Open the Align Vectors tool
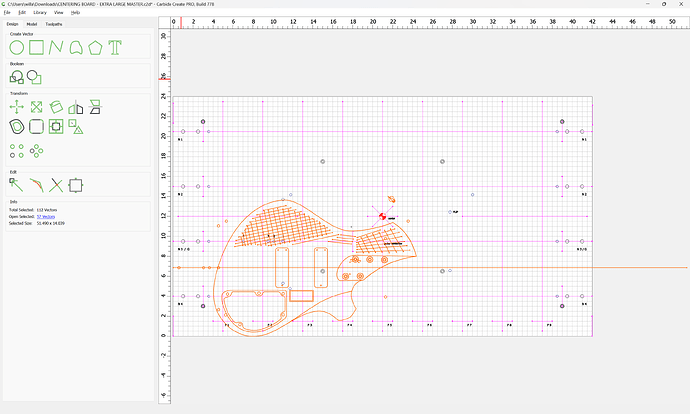 click(x=56, y=127)
